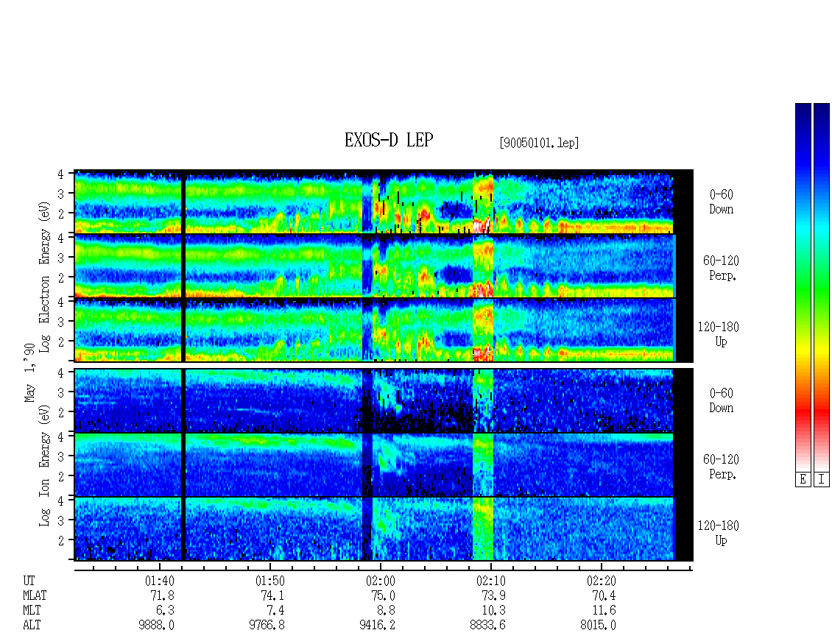Click the electron color scale bar
832x644 pixels.
point(803,286)
